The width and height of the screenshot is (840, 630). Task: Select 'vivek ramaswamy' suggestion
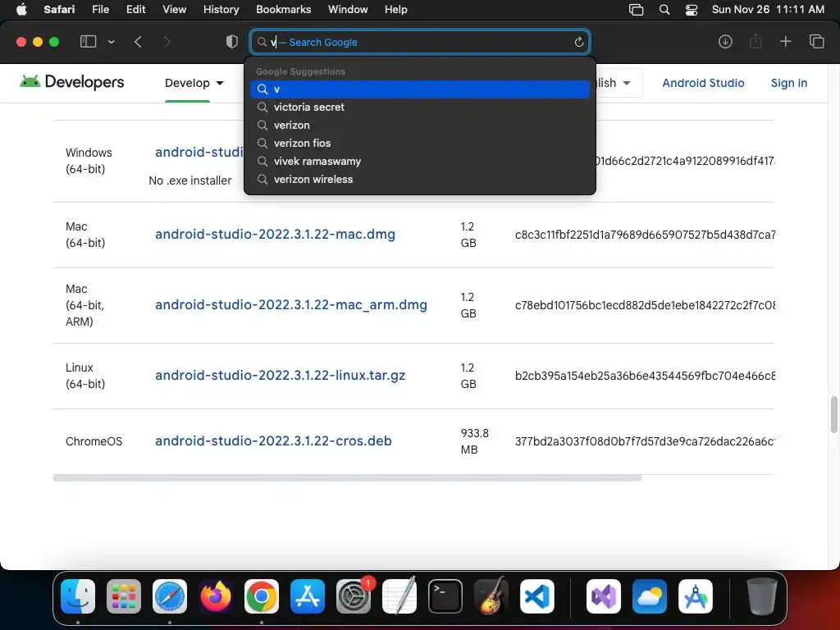click(420, 162)
